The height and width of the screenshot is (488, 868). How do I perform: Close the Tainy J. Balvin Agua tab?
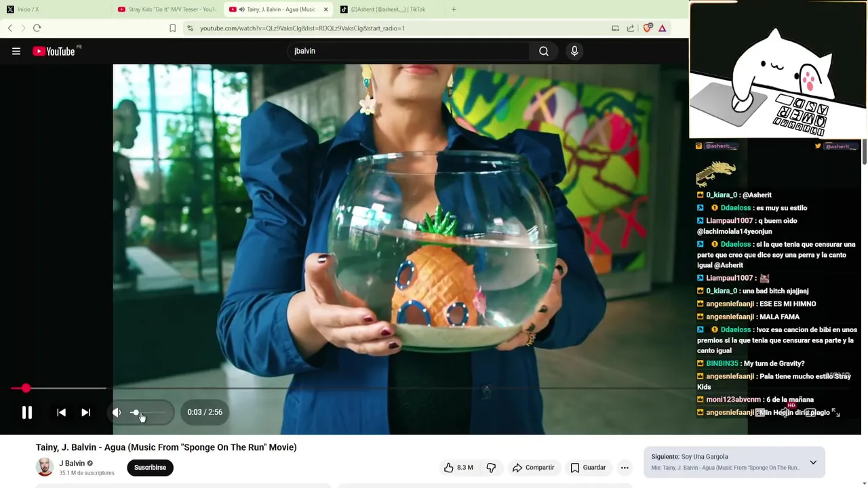[x=325, y=9]
